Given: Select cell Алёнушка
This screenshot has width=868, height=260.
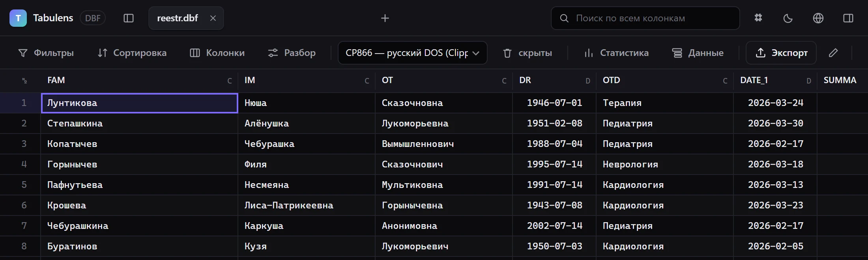Looking at the screenshot, I should pyautogui.click(x=307, y=123).
